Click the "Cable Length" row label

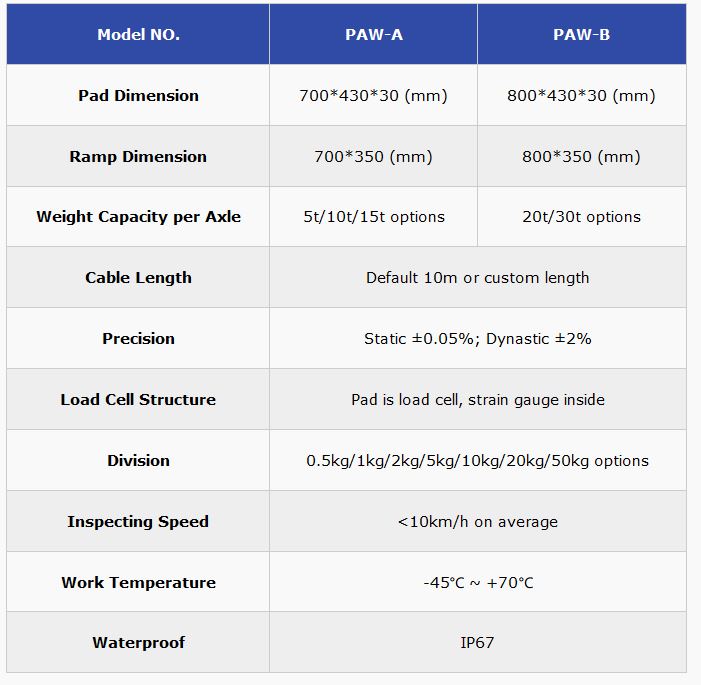tap(138, 278)
